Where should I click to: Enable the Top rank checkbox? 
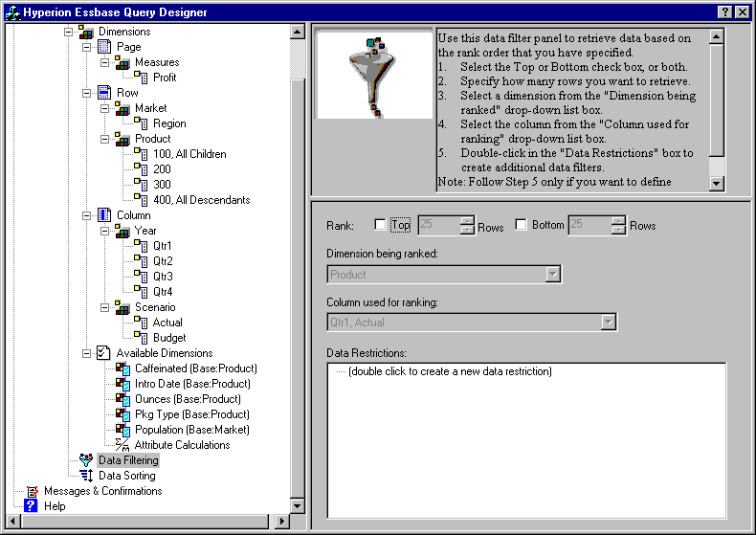pos(380,225)
